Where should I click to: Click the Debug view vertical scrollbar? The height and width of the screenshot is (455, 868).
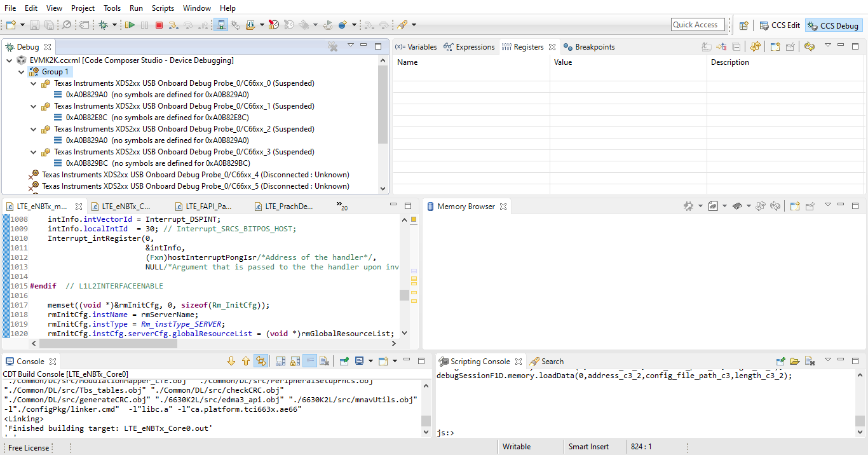coord(383,102)
